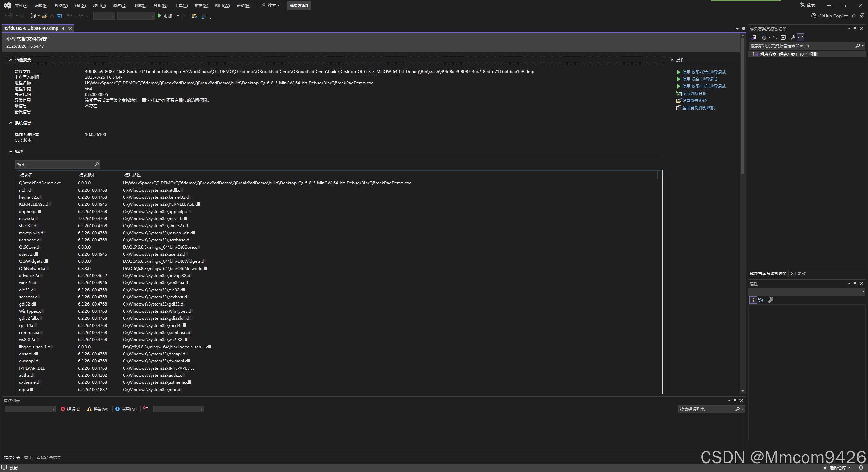This screenshot has width=868, height=472.
Task: Click Collapse All in Solution Explorer
Action: [x=783, y=37]
